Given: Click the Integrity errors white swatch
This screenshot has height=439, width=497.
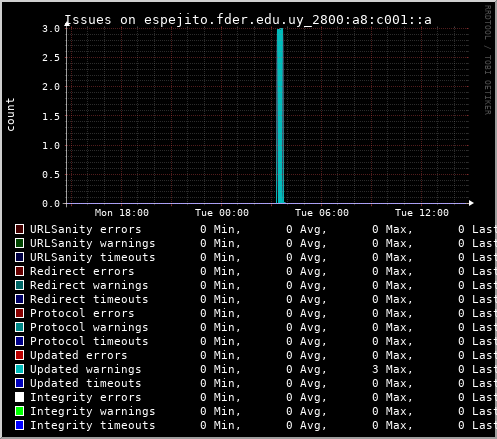Looking at the screenshot, I should click(19, 397).
